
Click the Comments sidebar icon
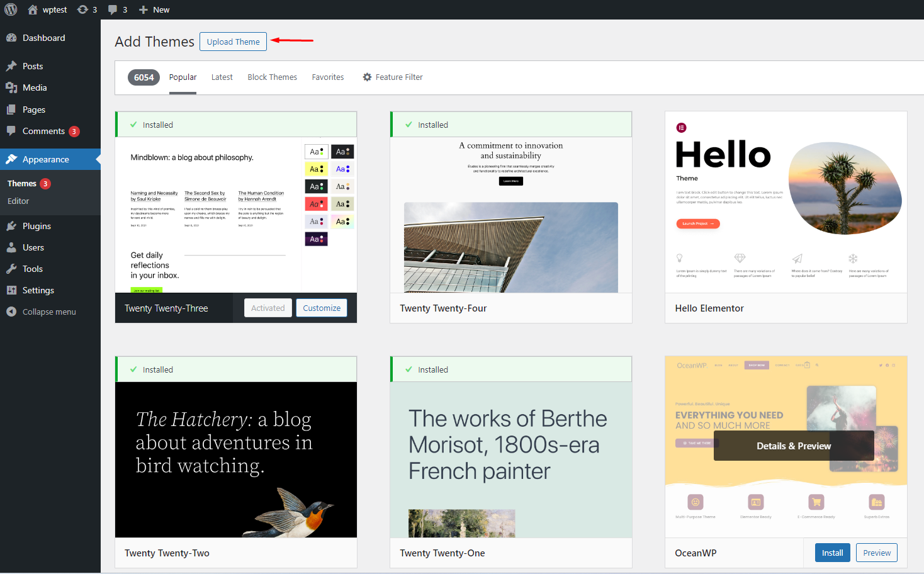click(11, 131)
